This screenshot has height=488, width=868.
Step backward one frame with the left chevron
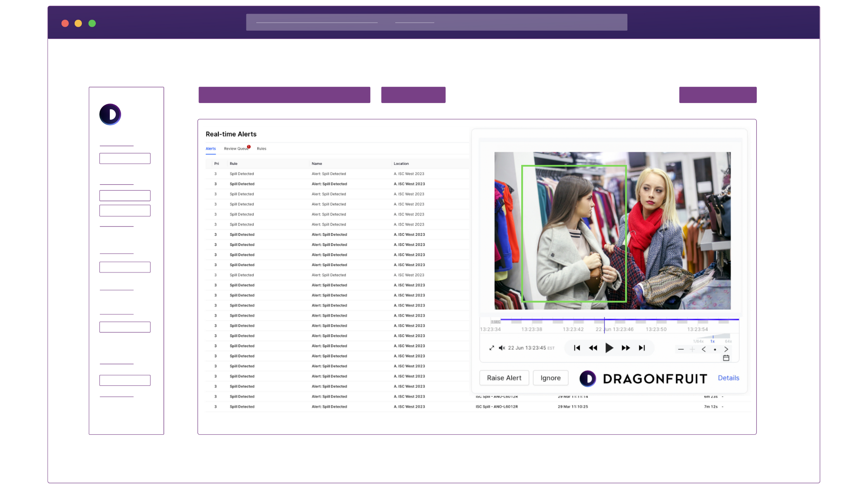(703, 349)
